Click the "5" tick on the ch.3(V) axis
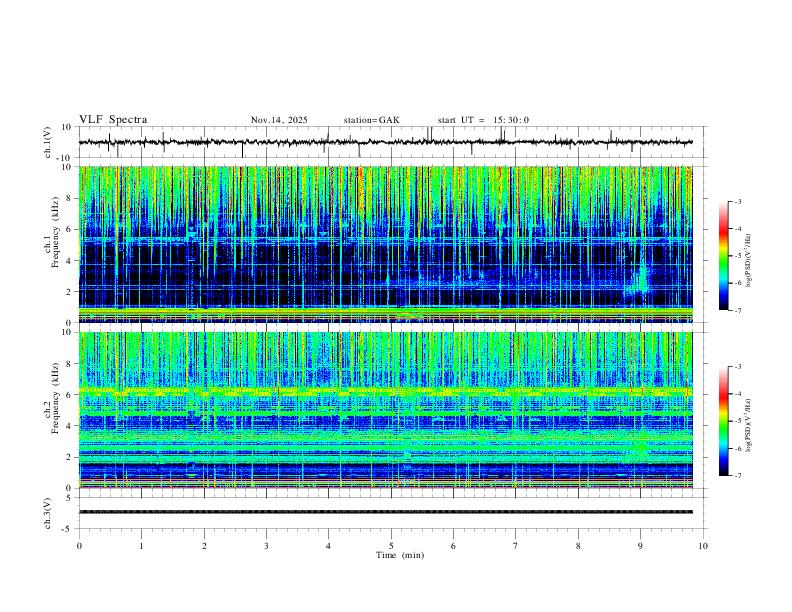This screenshot has height=612, width=792. click(x=70, y=497)
